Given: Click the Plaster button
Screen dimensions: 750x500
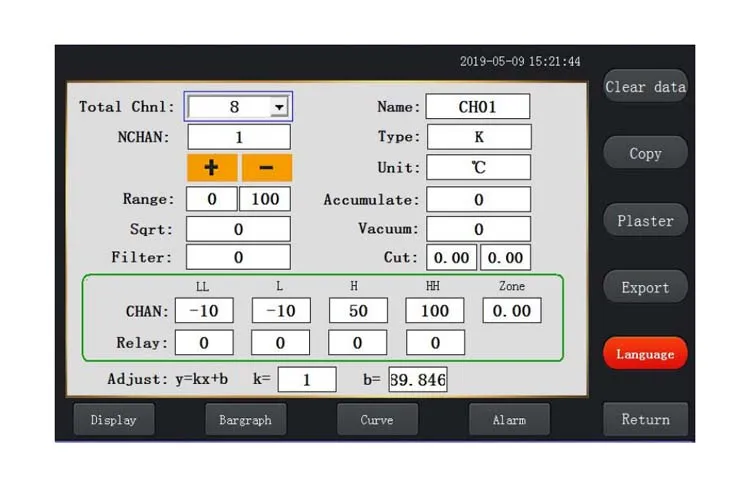Looking at the screenshot, I should pos(646,221).
